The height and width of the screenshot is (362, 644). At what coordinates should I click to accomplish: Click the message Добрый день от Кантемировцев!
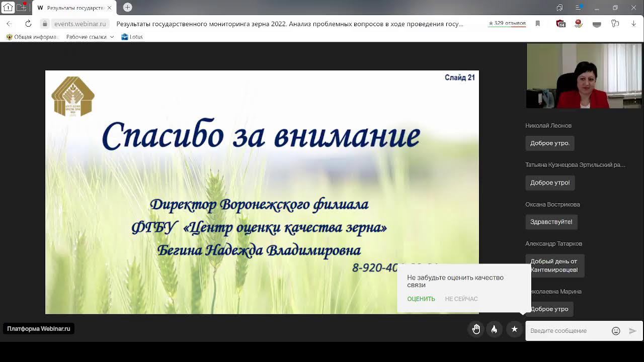pyautogui.click(x=554, y=265)
